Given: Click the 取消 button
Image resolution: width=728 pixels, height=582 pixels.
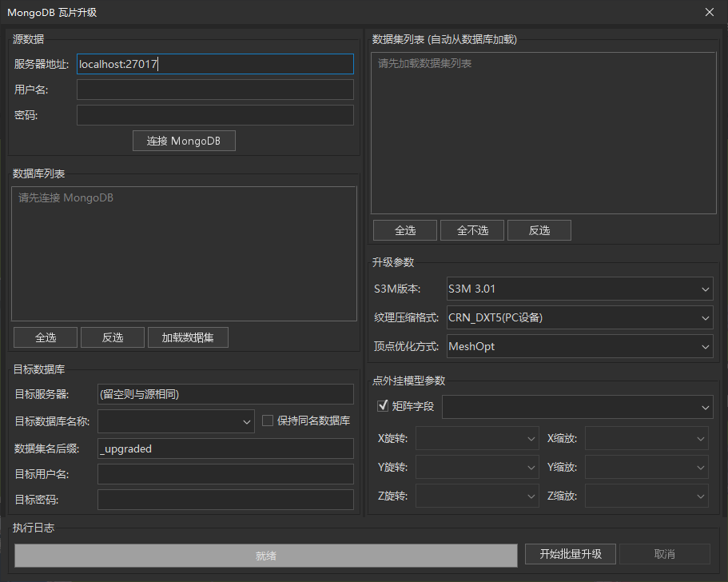Looking at the screenshot, I should point(664,554).
